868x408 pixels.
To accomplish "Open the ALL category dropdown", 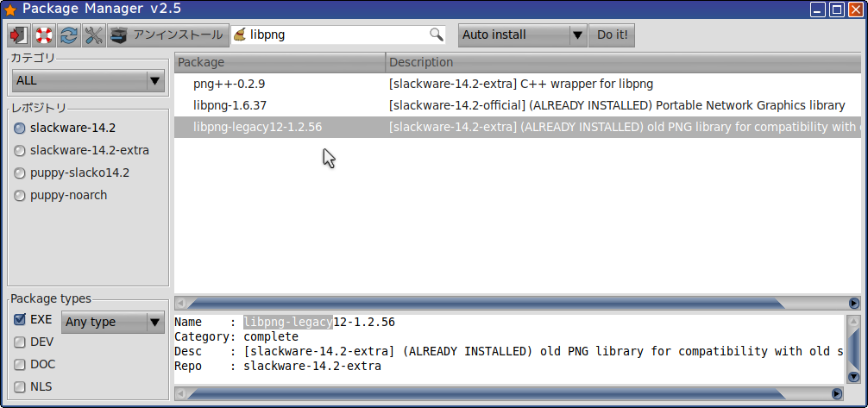I will coord(89,81).
